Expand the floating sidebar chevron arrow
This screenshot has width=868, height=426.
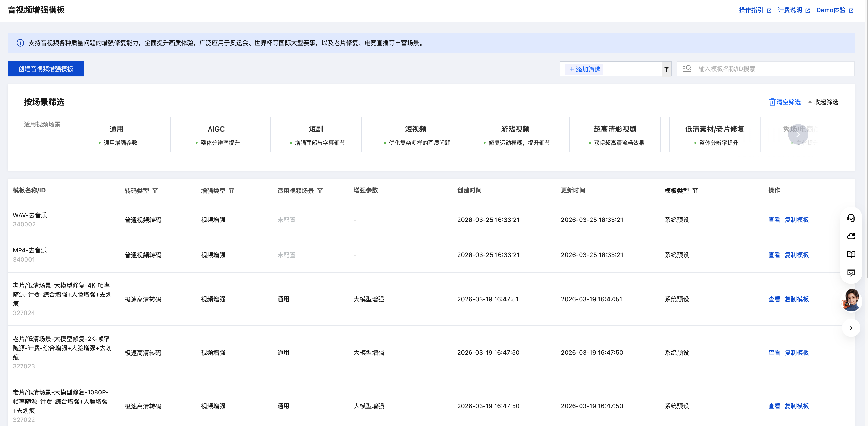point(851,328)
